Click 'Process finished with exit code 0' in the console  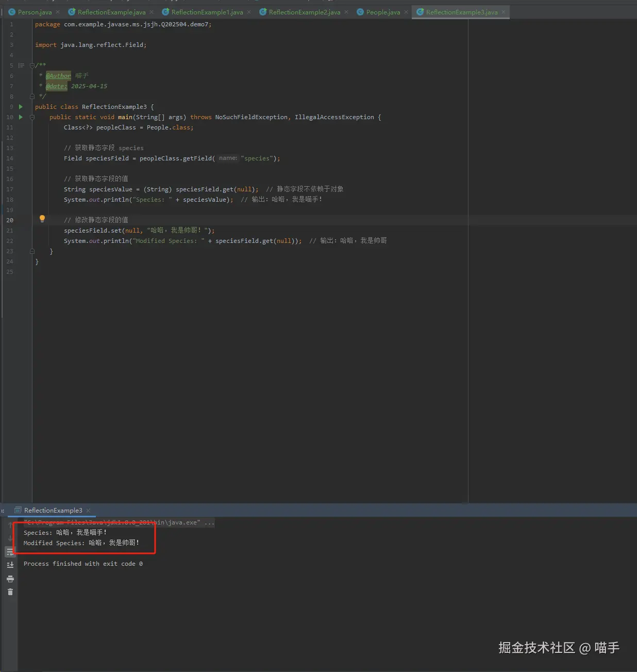pos(83,564)
